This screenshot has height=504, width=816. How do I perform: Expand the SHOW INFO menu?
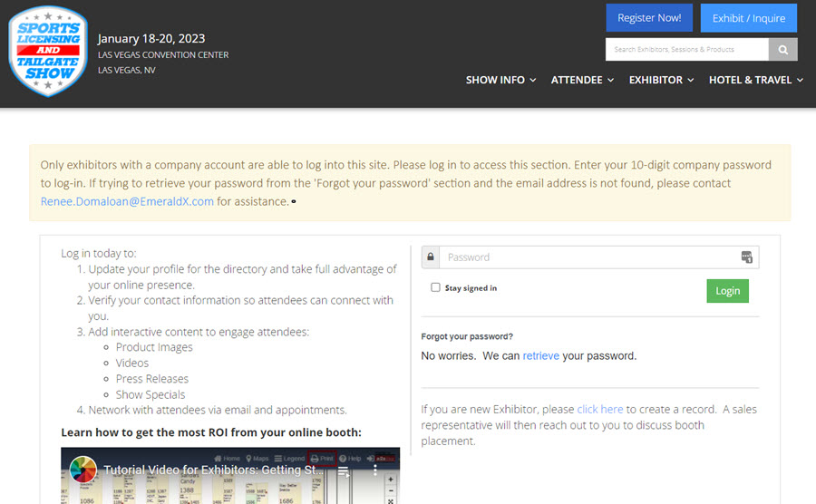(x=501, y=80)
